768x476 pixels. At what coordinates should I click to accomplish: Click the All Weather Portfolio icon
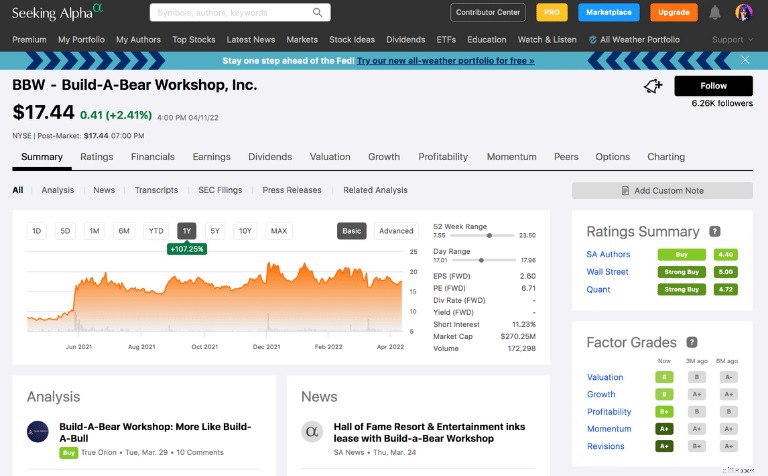coord(593,40)
